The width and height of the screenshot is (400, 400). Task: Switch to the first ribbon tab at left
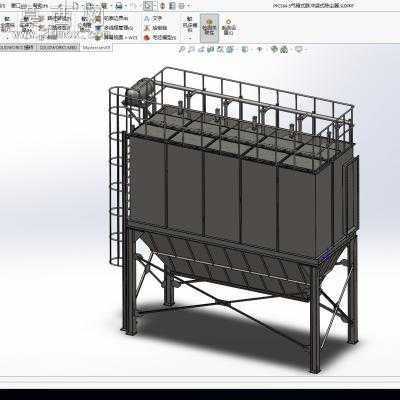pyautogui.click(x=17, y=47)
